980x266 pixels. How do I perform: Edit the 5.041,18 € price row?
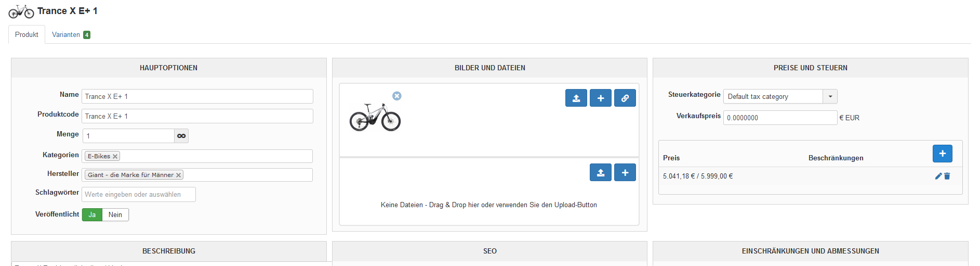coord(938,176)
